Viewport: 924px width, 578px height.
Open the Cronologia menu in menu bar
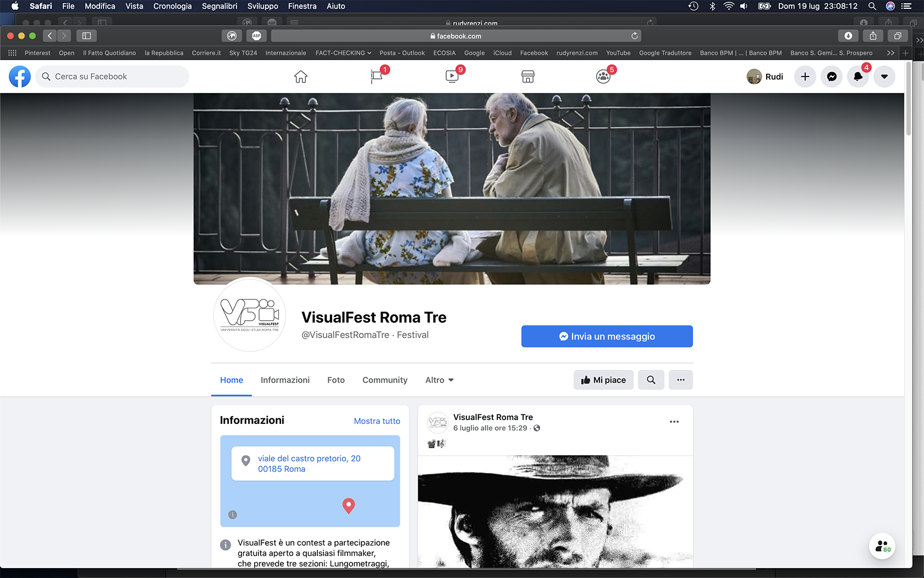point(172,6)
